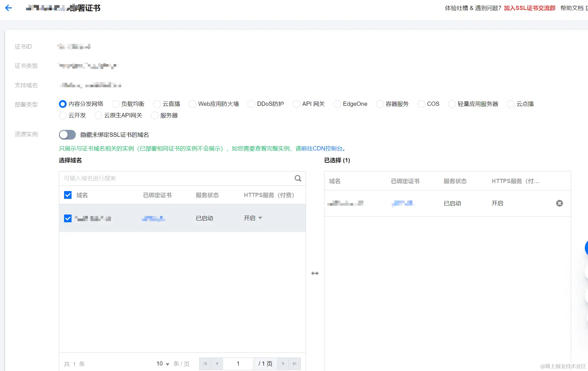Image resolution: width=588 pixels, height=371 pixels.
Task: Go to next page arrow icon
Action: (x=283, y=364)
